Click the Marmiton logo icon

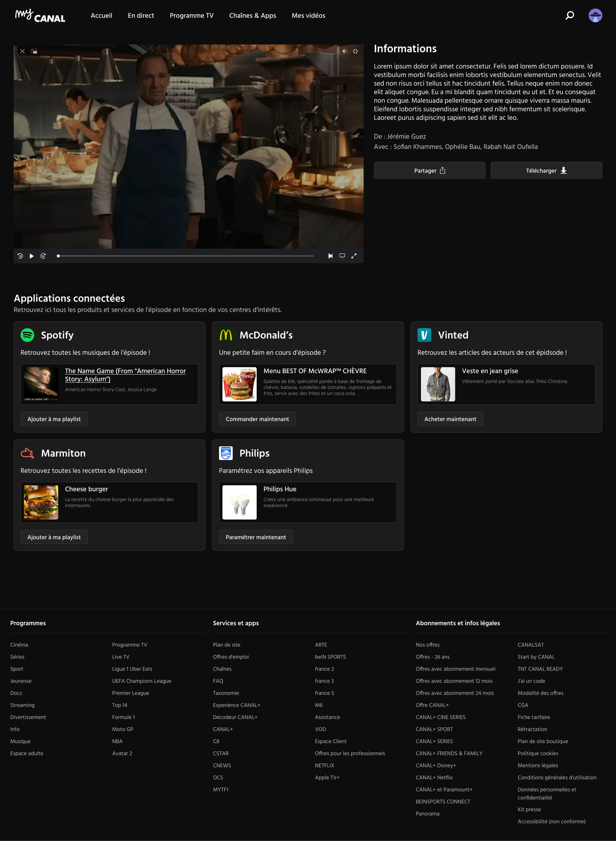point(27,453)
